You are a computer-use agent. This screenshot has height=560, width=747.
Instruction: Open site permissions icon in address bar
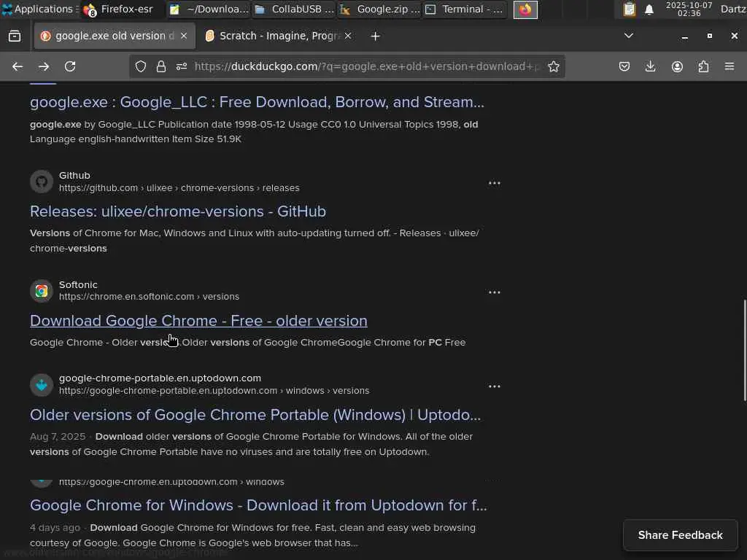tap(182, 66)
